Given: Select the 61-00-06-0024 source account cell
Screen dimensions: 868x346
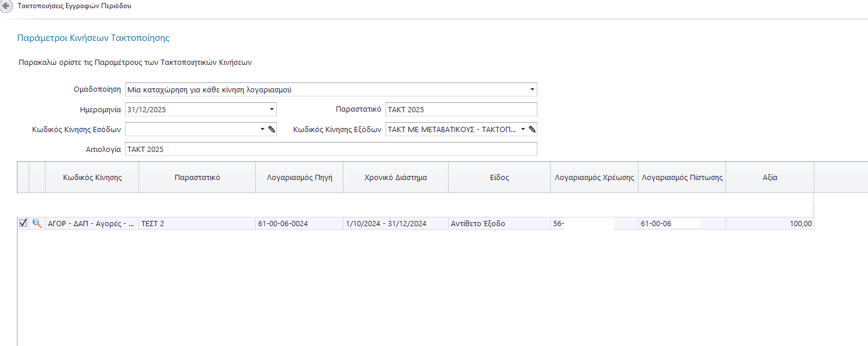Looking at the screenshot, I should [x=299, y=224].
